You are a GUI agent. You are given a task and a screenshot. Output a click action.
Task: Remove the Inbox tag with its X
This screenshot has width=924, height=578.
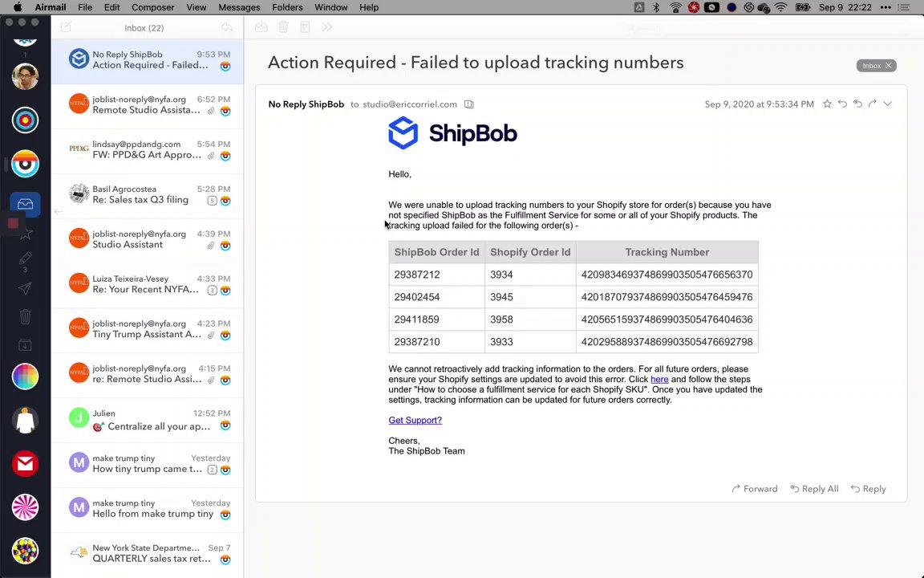pyautogui.click(x=889, y=66)
